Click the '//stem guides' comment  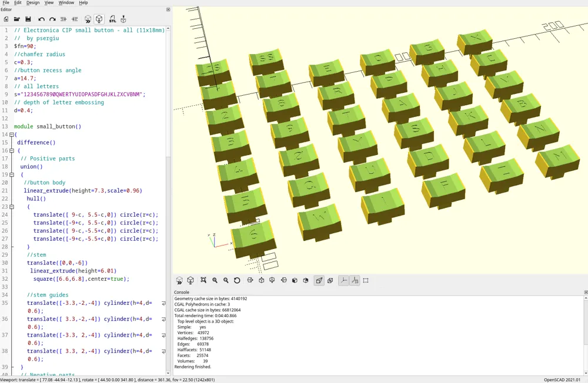(48, 295)
